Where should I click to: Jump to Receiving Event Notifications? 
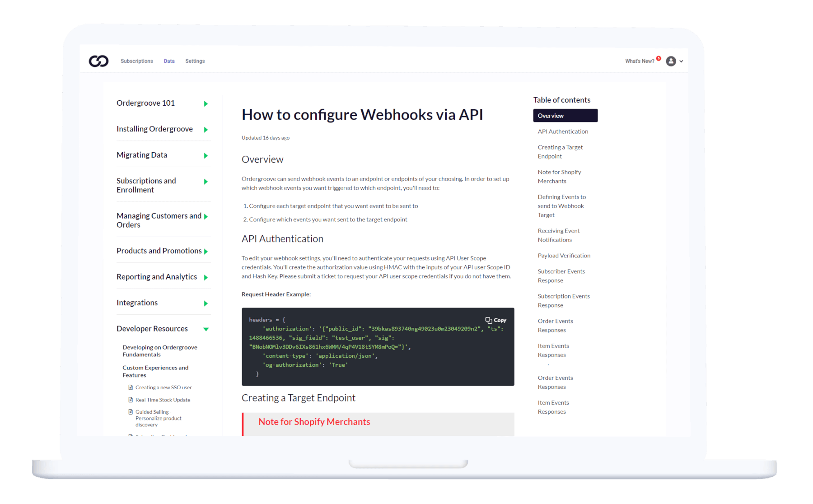[559, 235]
